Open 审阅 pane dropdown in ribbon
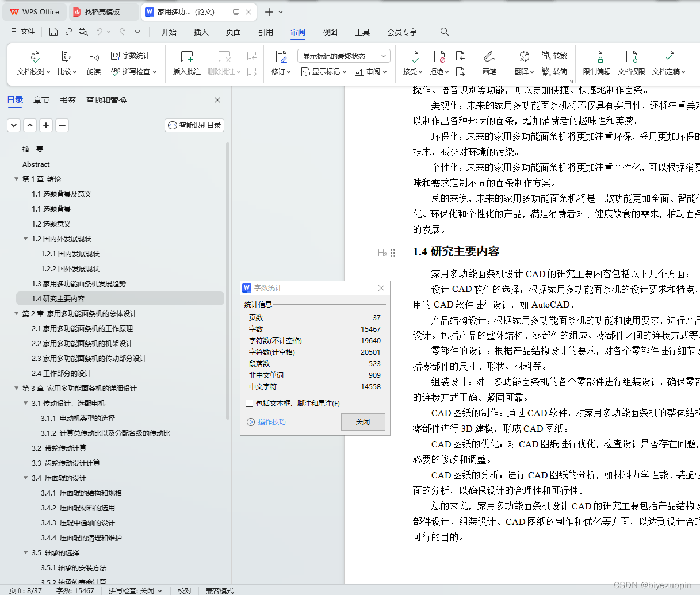Viewport: 700px width, 595px height. point(370,72)
